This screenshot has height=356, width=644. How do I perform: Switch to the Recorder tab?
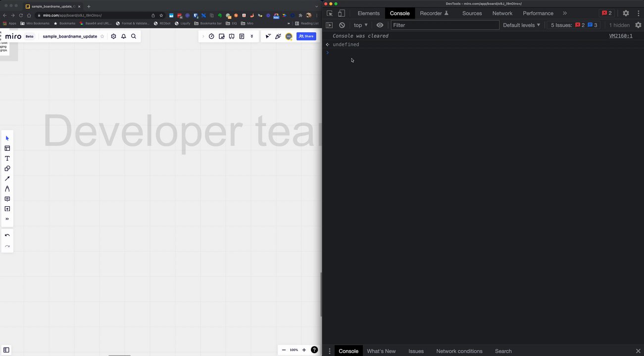[x=434, y=13]
